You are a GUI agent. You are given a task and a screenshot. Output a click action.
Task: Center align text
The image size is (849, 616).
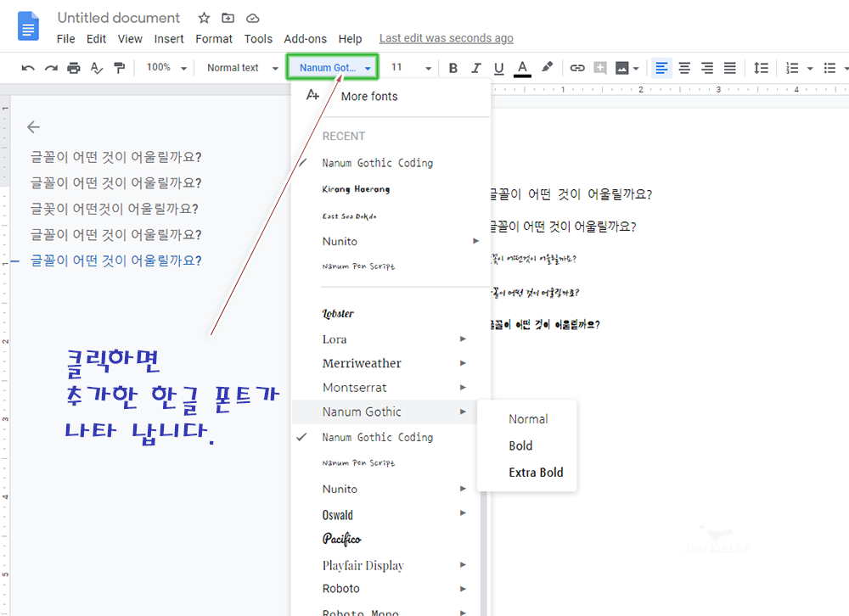click(x=684, y=68)
